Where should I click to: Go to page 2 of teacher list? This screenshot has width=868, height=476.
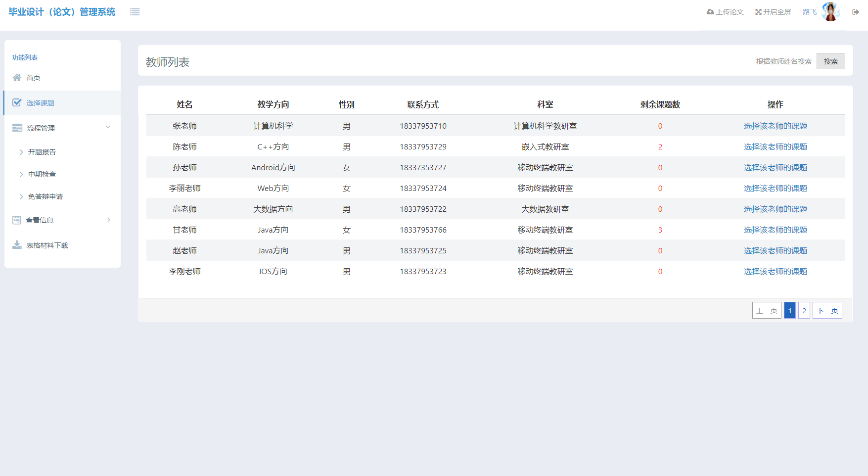tap(804, 311)
